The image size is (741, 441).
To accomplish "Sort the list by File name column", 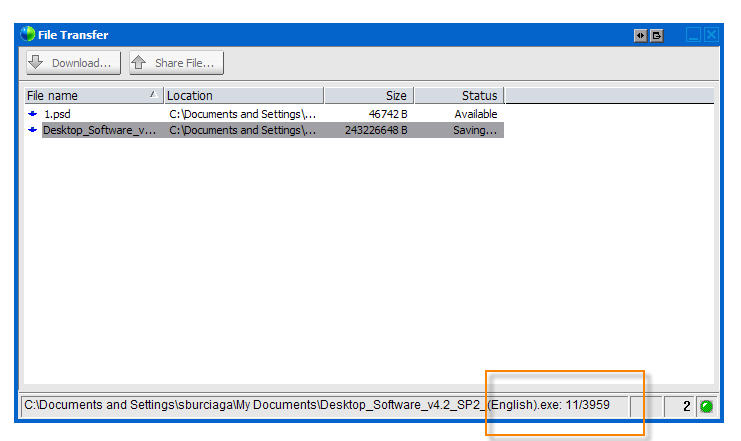I will point(92,96).
